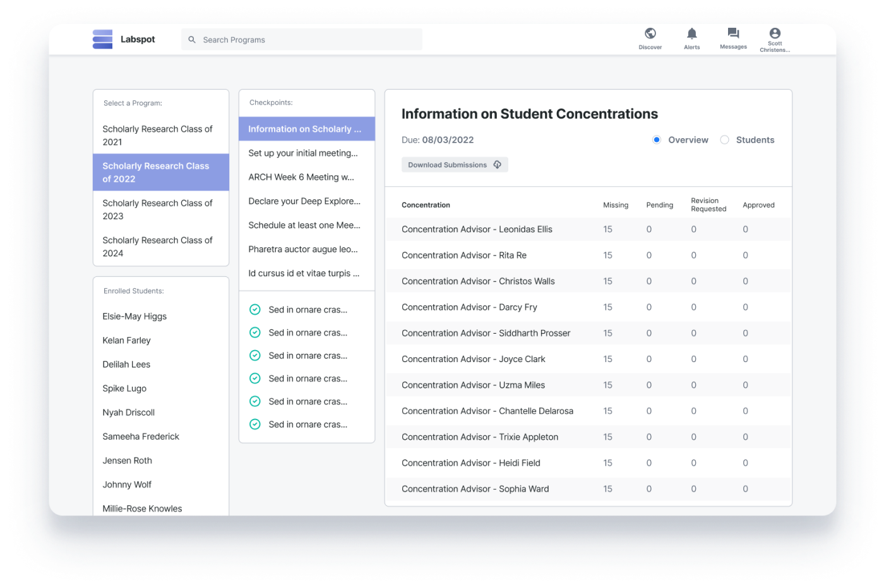Click the Approved column header
Image resolution: width=884 pixels, height=588 pixels.
click(758, 205)
